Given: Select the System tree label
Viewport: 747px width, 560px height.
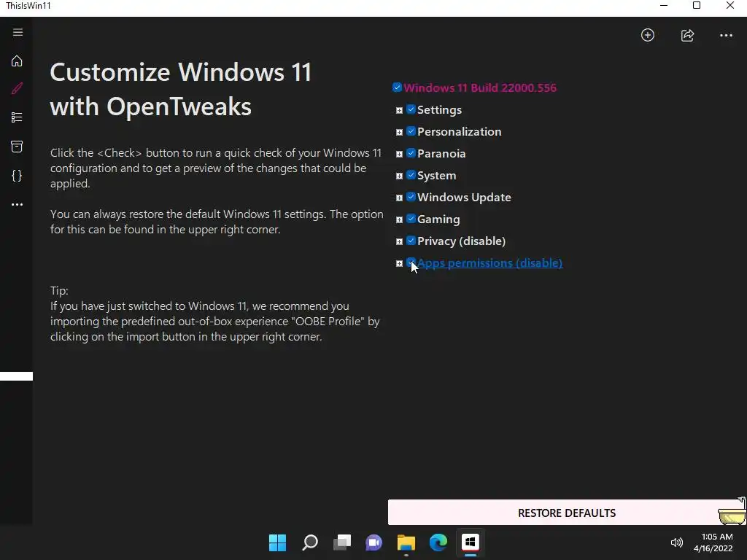Looking at the screenshot, I should tap(436, 175).
